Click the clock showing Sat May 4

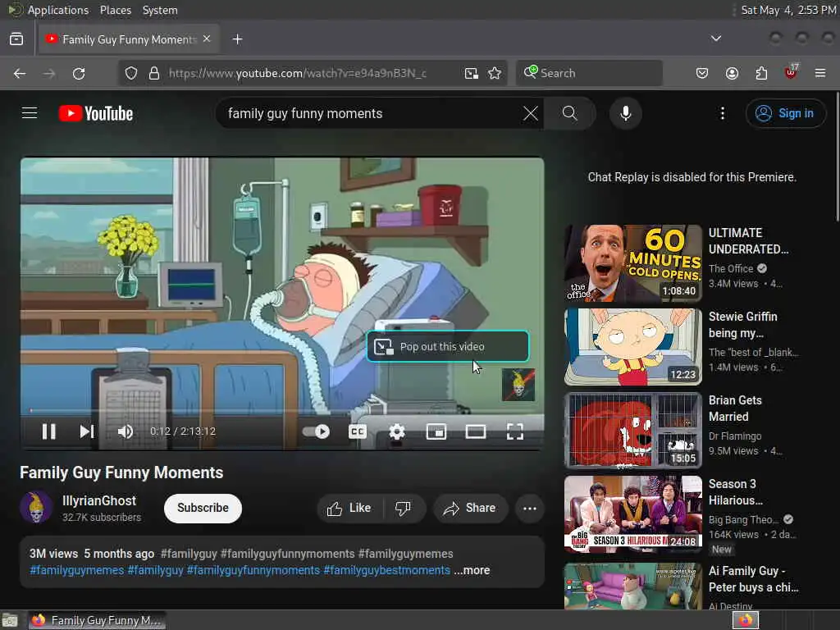788,10
